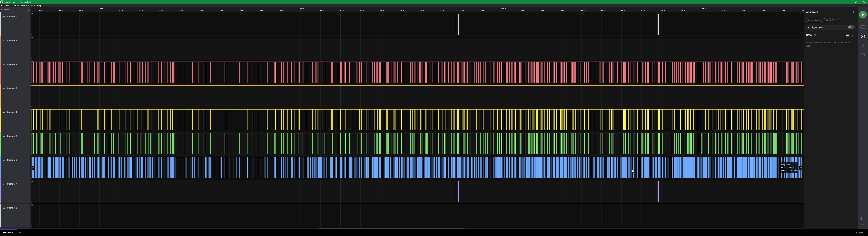This screenshot has height=236, width=868.
Task: Click the Logic 2 app icon in title bar
Action: (x=2, y=2)
